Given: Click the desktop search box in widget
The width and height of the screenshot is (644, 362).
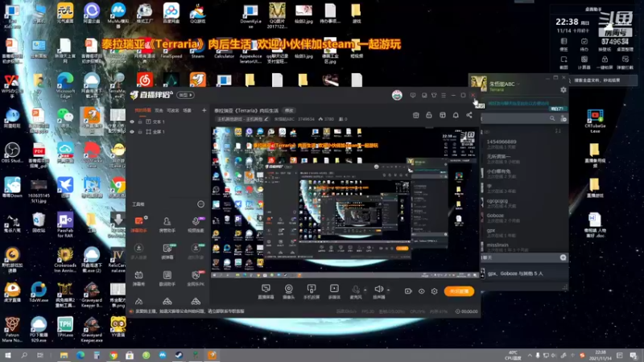Looking at the screenshot, I should coord(601,80).
